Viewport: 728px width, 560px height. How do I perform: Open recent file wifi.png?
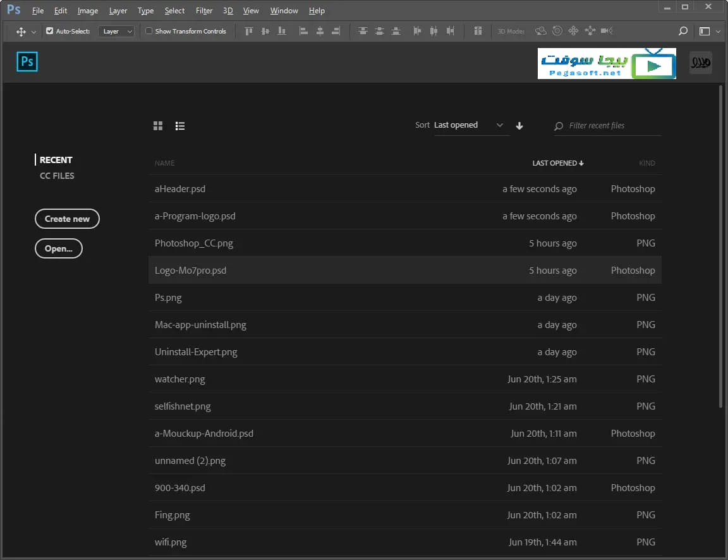[405, 542]
